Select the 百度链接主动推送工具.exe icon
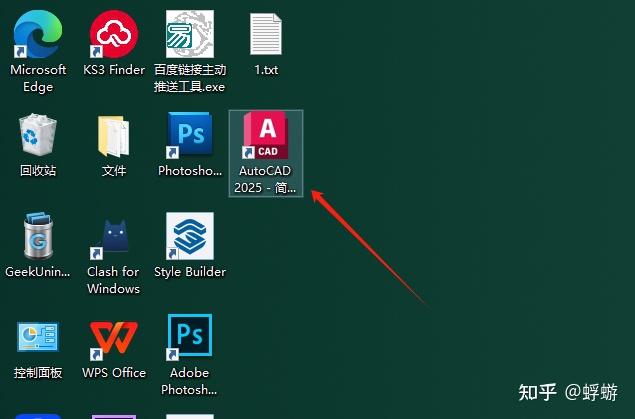 pos(190,34)
